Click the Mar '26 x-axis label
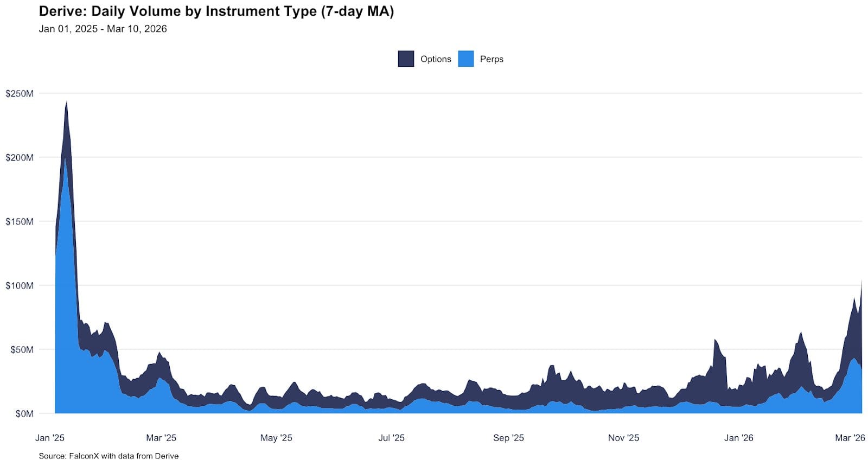The image size is (868, 466). (x=850, y=438)
